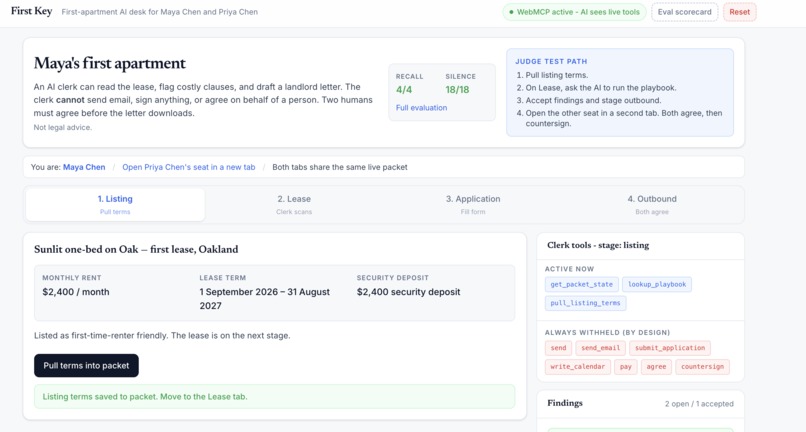
Task: Click the ALWAYS WITHHELD (BY DESIGN) label
Action: pyautogui.click(x=607, y=333)
